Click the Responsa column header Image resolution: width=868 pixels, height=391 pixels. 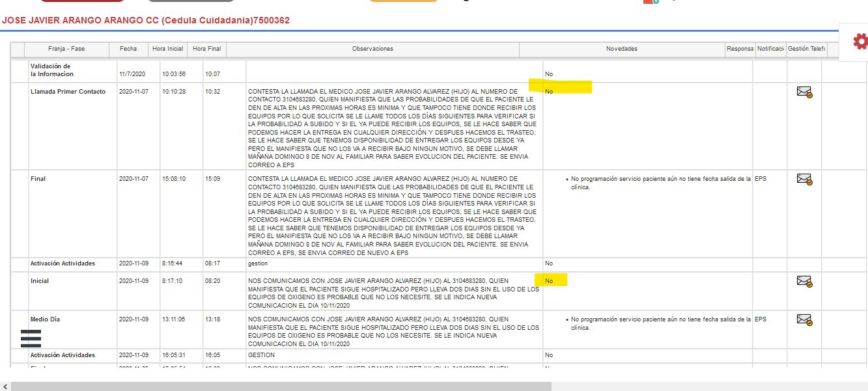click(x=740, y=49)
